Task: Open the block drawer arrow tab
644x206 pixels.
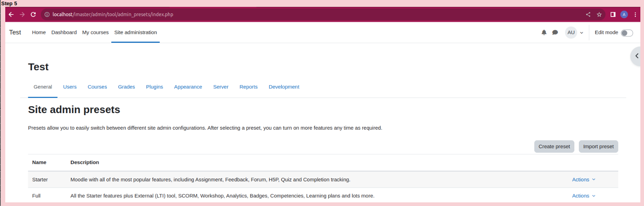Action: 636,56
